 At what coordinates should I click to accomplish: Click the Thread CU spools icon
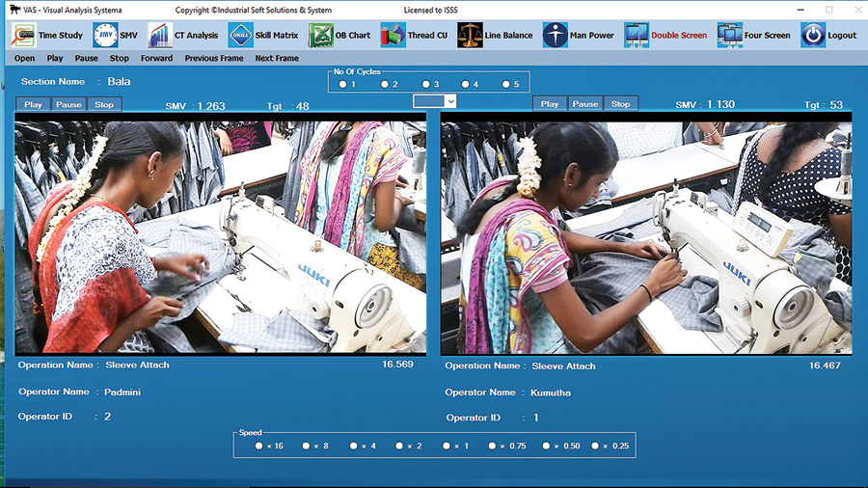click(393, 35)
